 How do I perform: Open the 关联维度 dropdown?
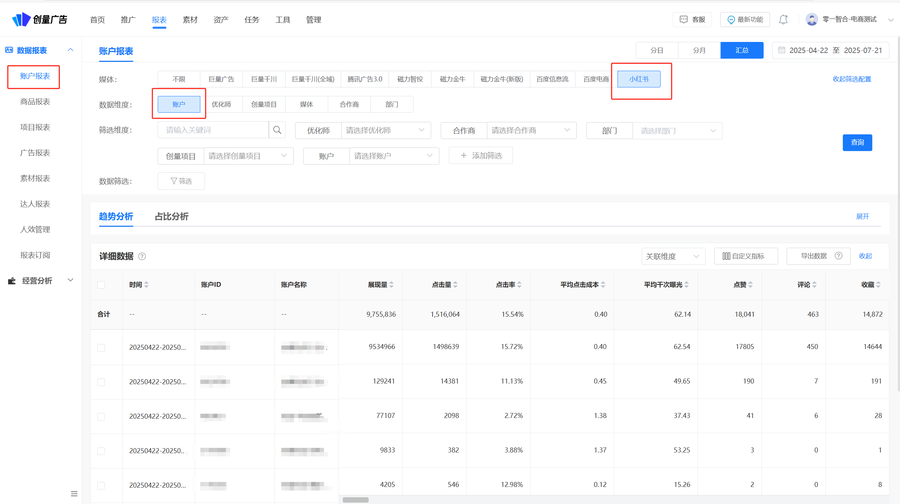pos(673,256)
